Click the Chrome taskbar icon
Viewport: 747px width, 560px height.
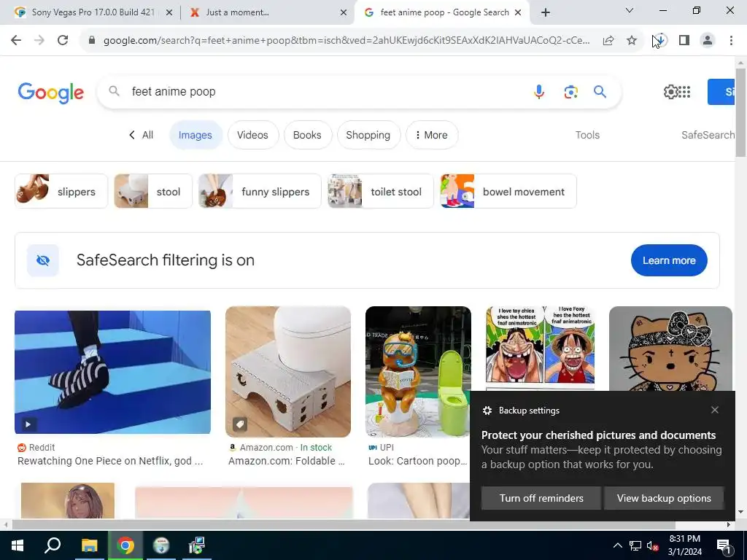coord(125,545)
